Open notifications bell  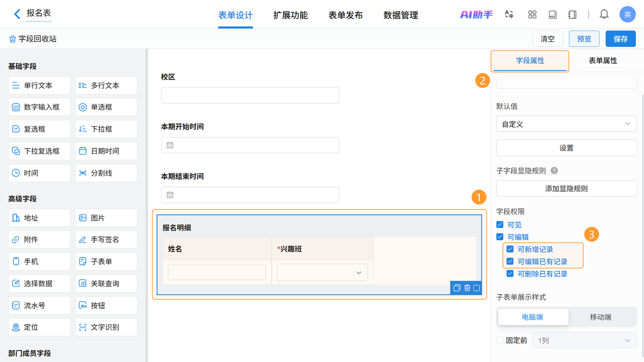[604, 14]
